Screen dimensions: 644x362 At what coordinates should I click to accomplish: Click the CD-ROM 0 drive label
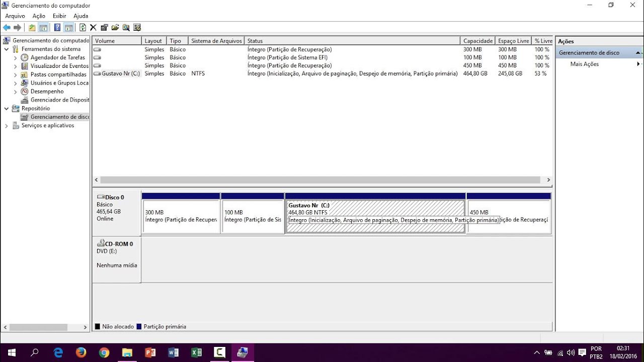click(117, 259)
